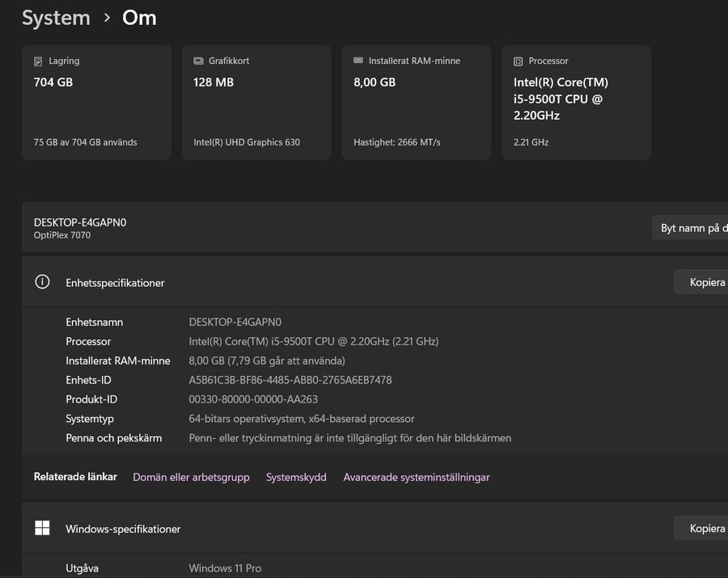The height and width of the screenshot is (578, 728).
Task: Open the Lagring 704 GB storage card
Action: point(96,102)
